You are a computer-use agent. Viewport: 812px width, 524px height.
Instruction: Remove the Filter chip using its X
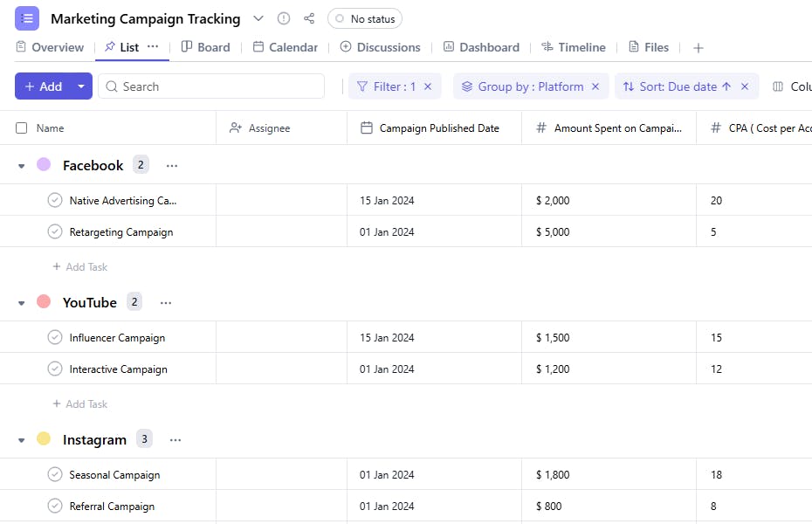[430, 86]
